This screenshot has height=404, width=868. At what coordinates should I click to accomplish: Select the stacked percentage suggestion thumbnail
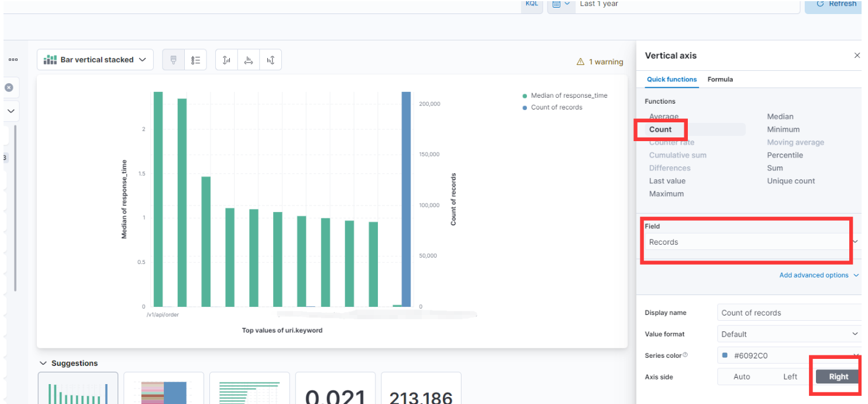[x=164, y=388]
